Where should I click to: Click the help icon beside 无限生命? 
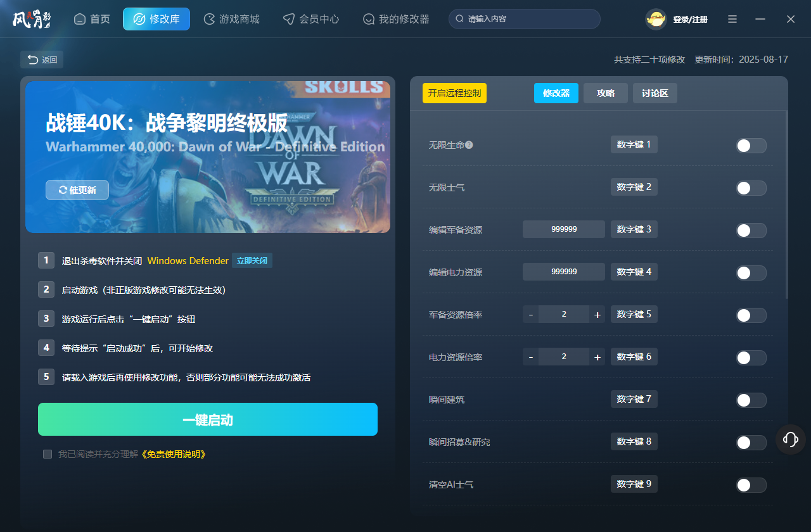click(469, 145)
